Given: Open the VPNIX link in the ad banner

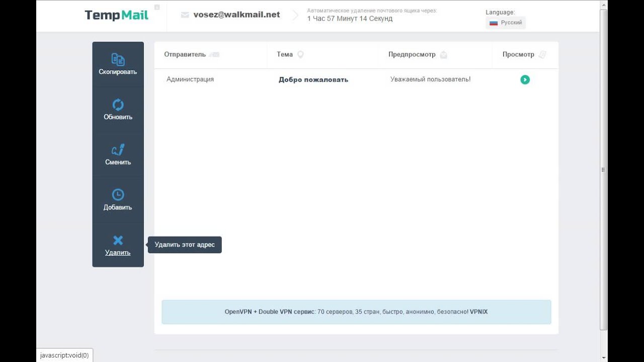Looking at the screenshot, I should click(478, 312).
